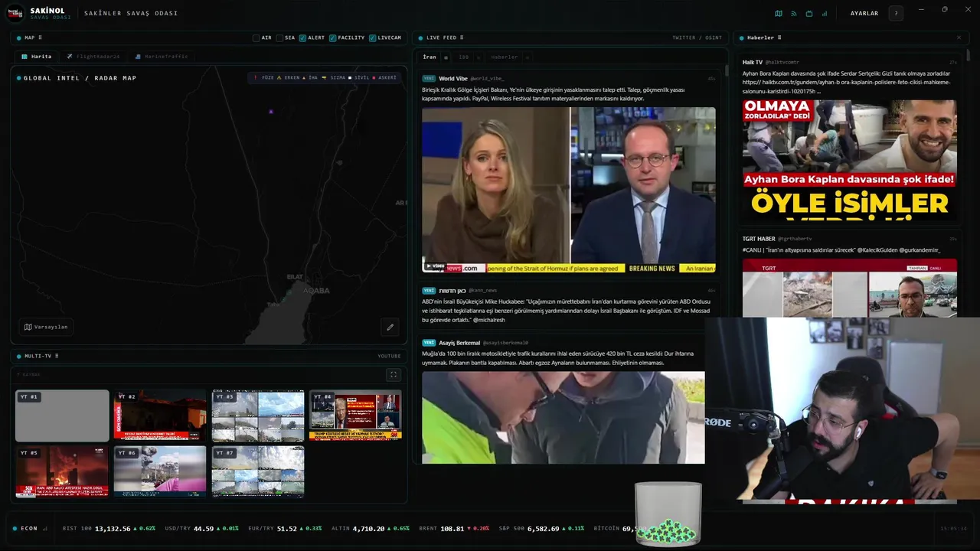The image size is (980, 551).
Task: Click the SIZMA legend item
Action: click(335, 77)
